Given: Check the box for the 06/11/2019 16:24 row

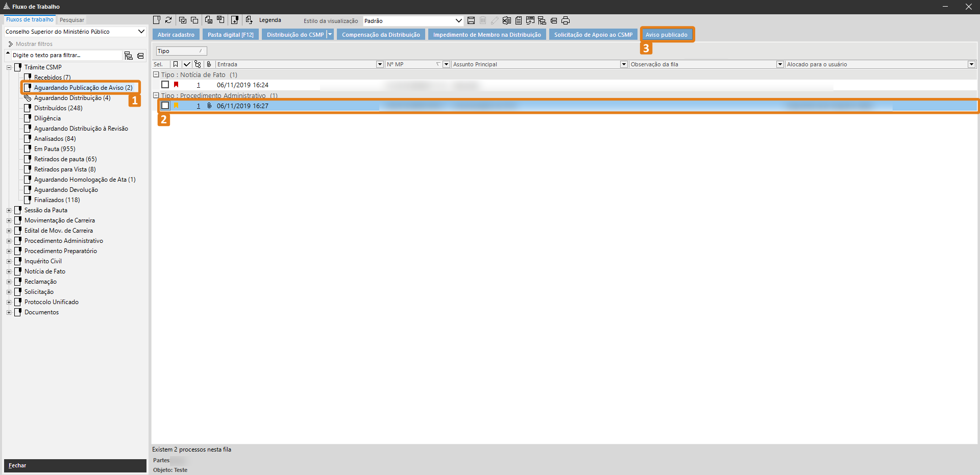Looking at the screenshot, I should pyautogui.click(x=165, y=85).
